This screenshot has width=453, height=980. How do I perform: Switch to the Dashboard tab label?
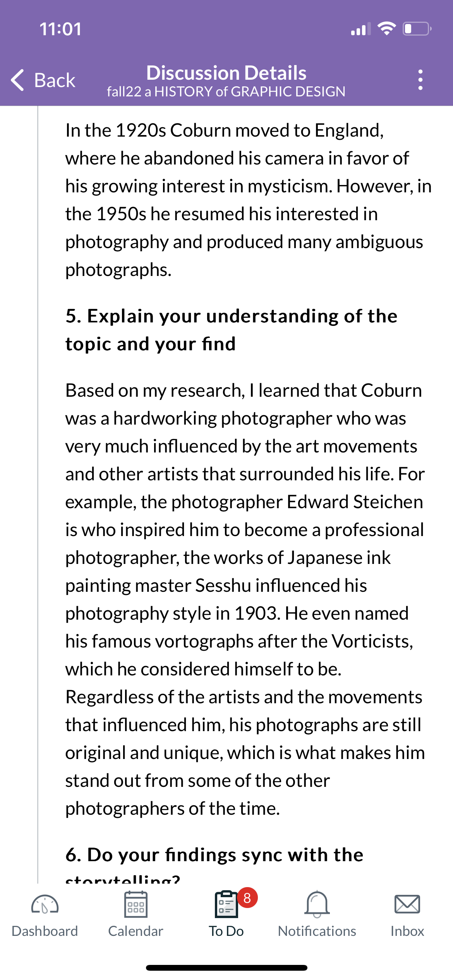(45, 931)
